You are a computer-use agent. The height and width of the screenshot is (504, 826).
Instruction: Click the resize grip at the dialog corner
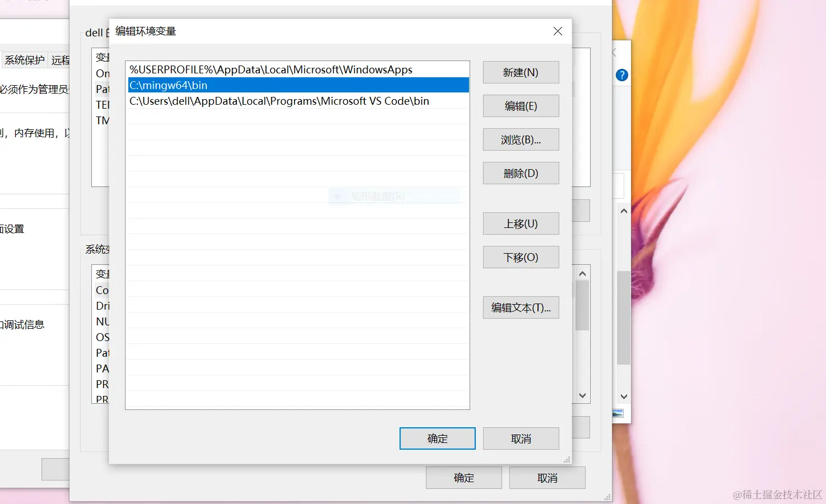click(567, 459)
